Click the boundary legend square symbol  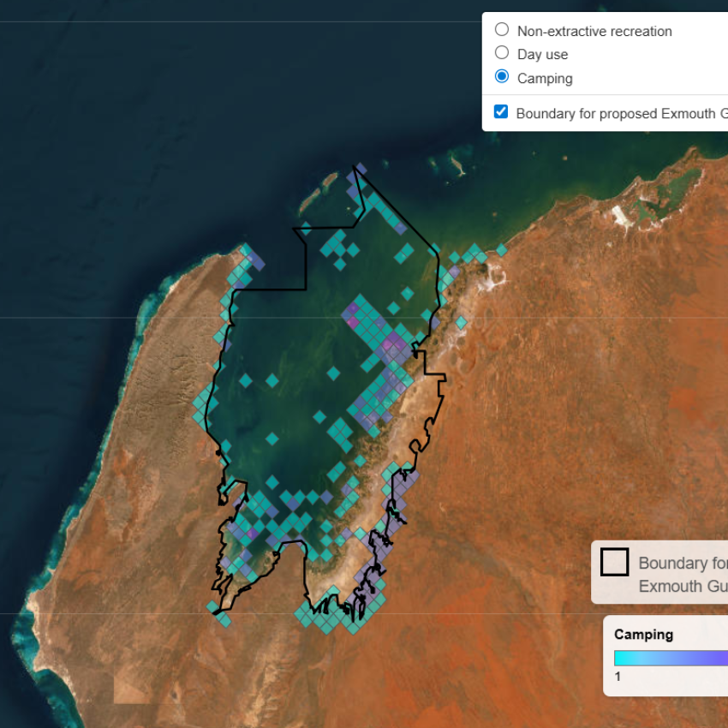[x=614, y=562]
